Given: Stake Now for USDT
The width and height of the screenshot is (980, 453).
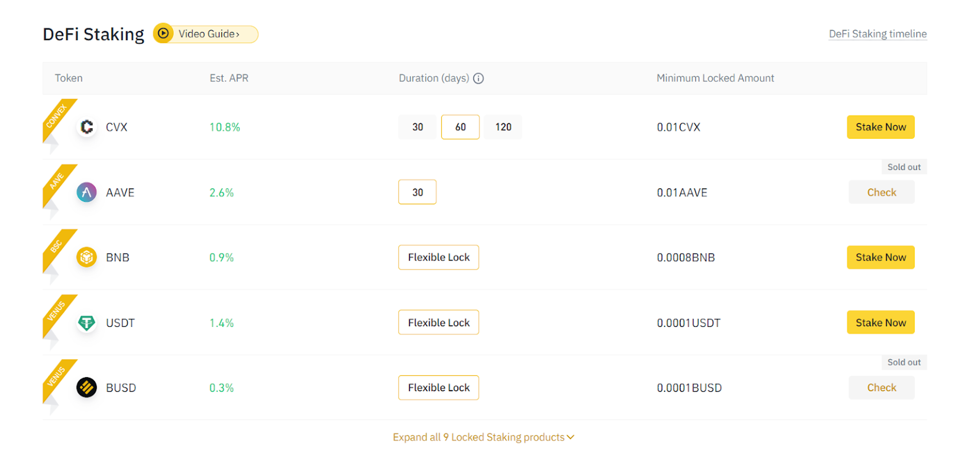Looking at the screenshot, I should (881, 322).
